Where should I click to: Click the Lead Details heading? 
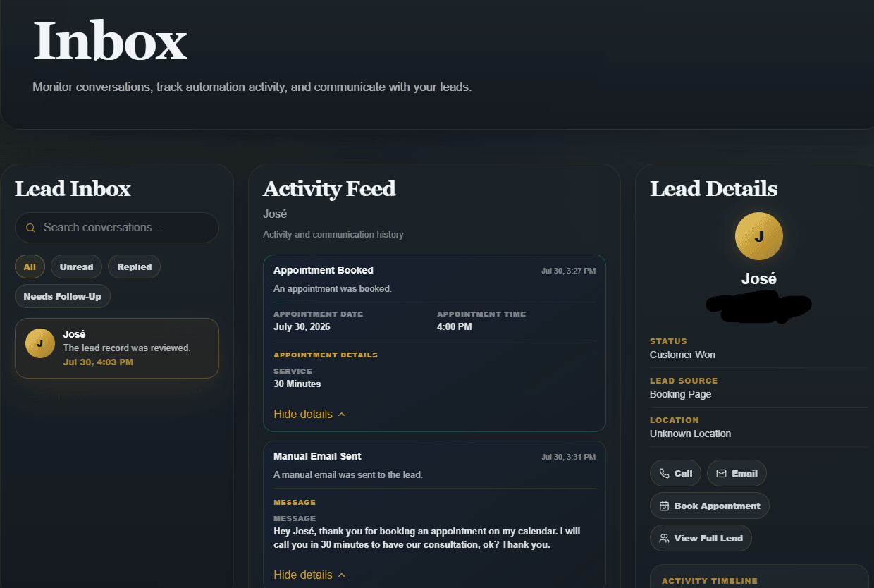[713, 189]
